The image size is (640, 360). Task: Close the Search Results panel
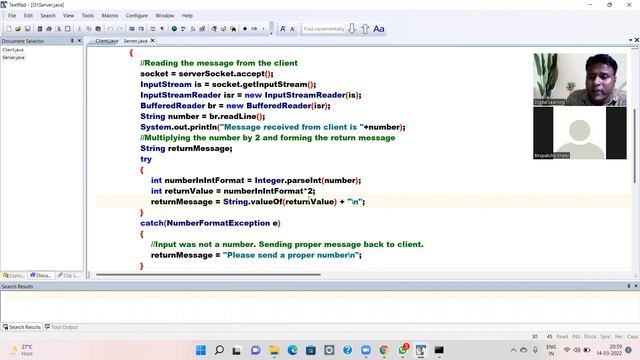[x=636, y=286]
